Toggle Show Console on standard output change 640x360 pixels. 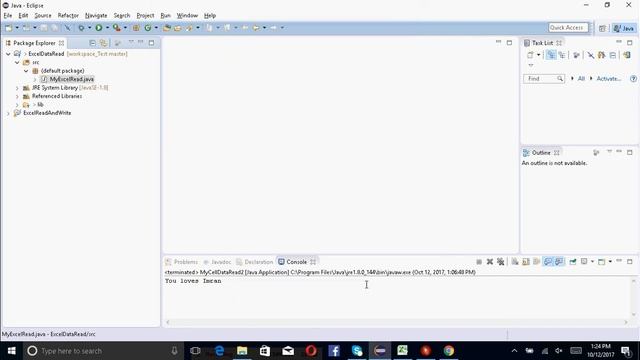pyautogui.click(x=548, y=262)
